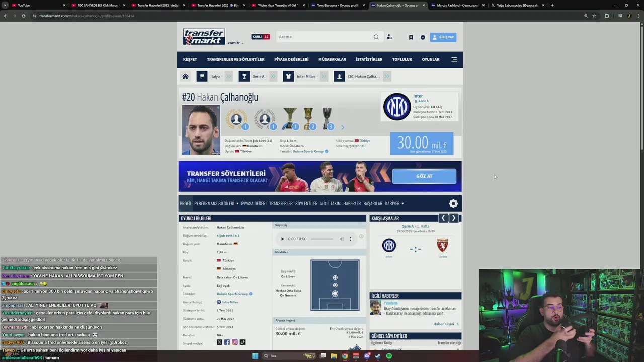Open Discord from the taskbar
Viewport: 644px width, 362px height.
(x=367, y=356)
